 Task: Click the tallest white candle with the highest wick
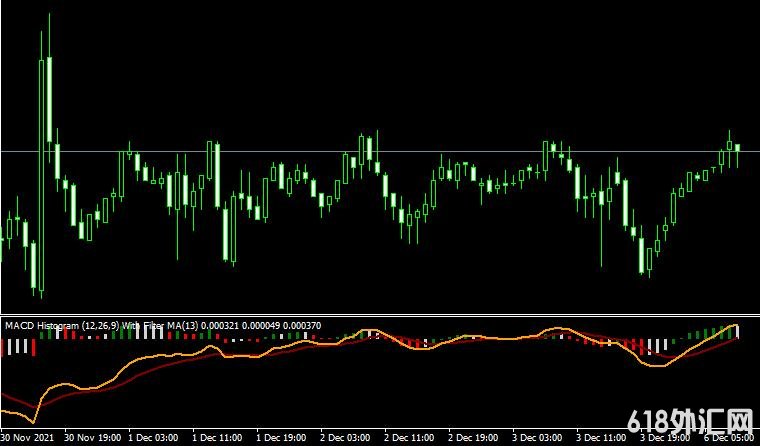(x=49, y=99)
